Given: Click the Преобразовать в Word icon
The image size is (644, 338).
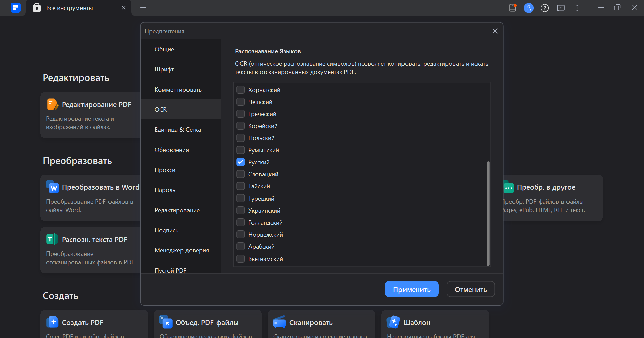Looking at the screenshot, I should 52,187.
